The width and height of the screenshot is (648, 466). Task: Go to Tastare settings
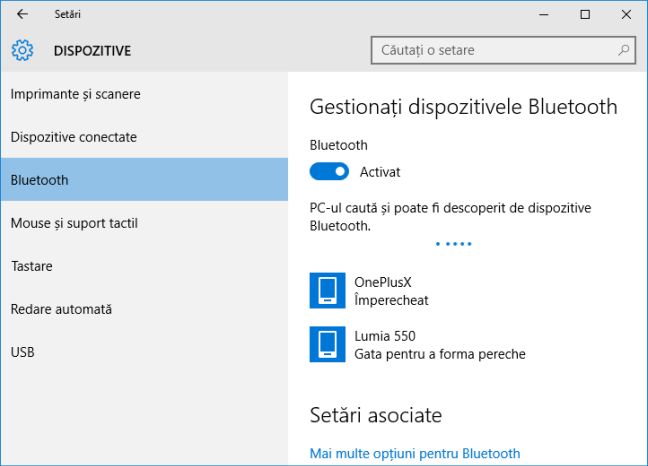(31, 266)
